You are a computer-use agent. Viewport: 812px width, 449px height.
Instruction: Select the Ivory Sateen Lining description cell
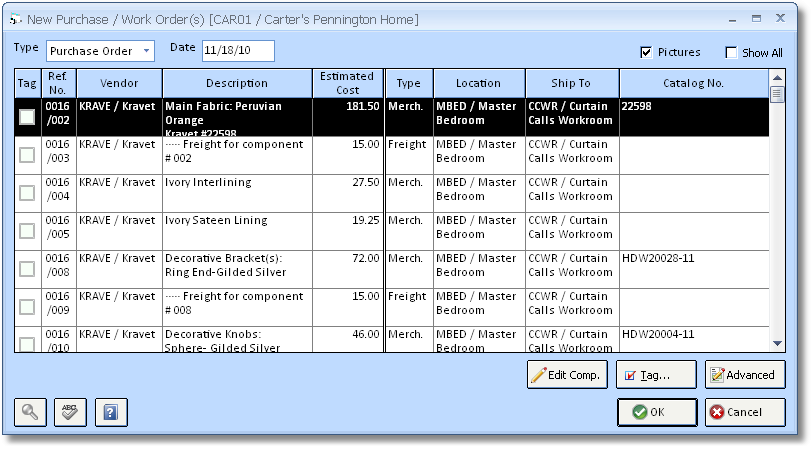pyautogui.click(x=237, y=231)
